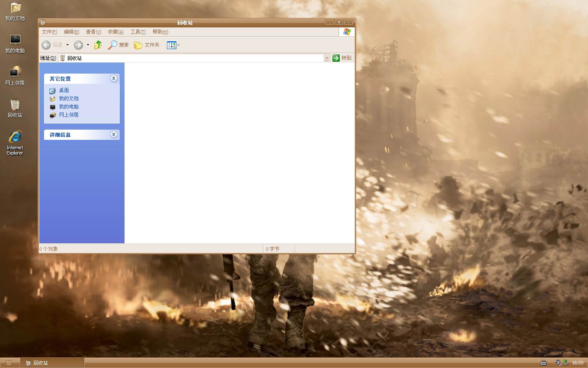Open the 文件(F) menu
Screen dimensions: 588x368
click(49, 32)
